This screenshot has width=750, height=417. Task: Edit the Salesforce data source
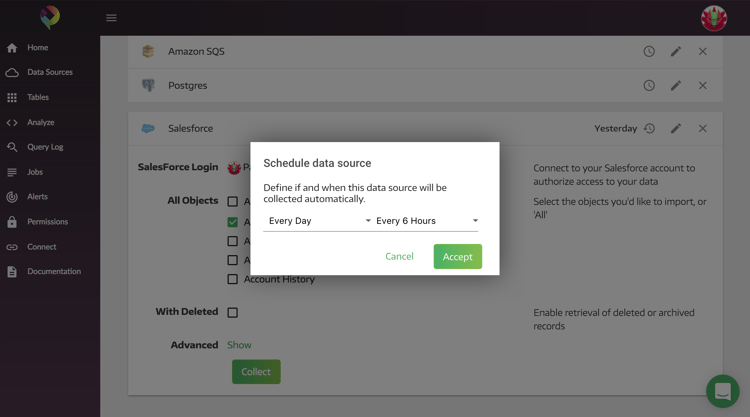click(x=676, y=129)
